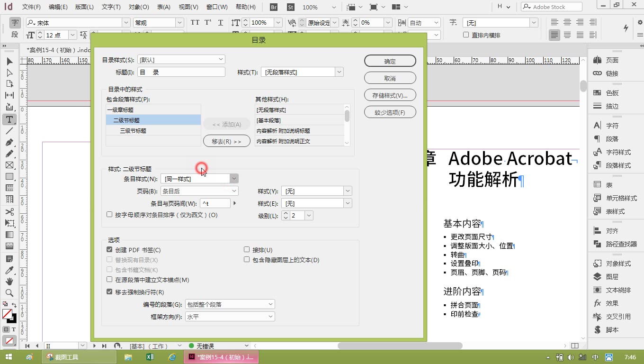Open the 样式(Y) dropdown
Viewport: 644px width, 364px height.
click(316, 191)
